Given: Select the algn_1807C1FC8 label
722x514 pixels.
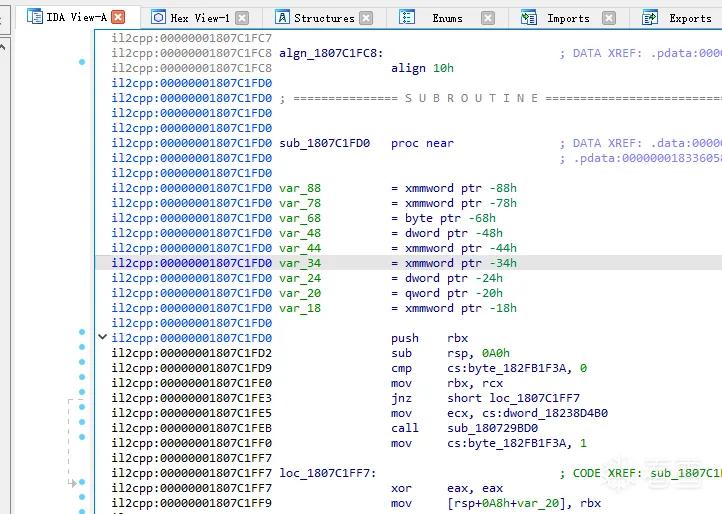Looking at the screenshot, I should (331, 53).
